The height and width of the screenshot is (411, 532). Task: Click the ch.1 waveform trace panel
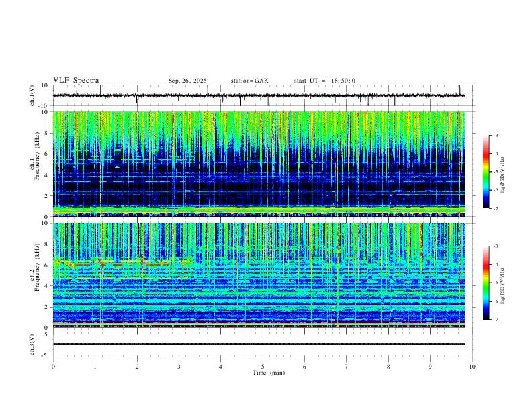click(263, 95)
